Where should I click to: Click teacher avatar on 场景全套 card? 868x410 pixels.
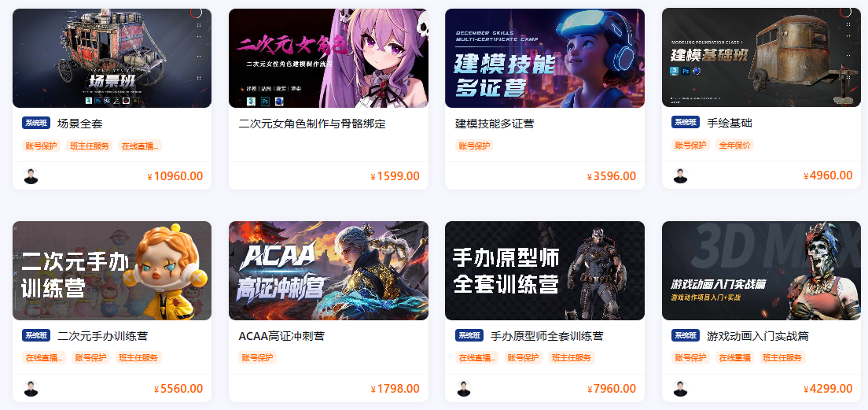31,176
